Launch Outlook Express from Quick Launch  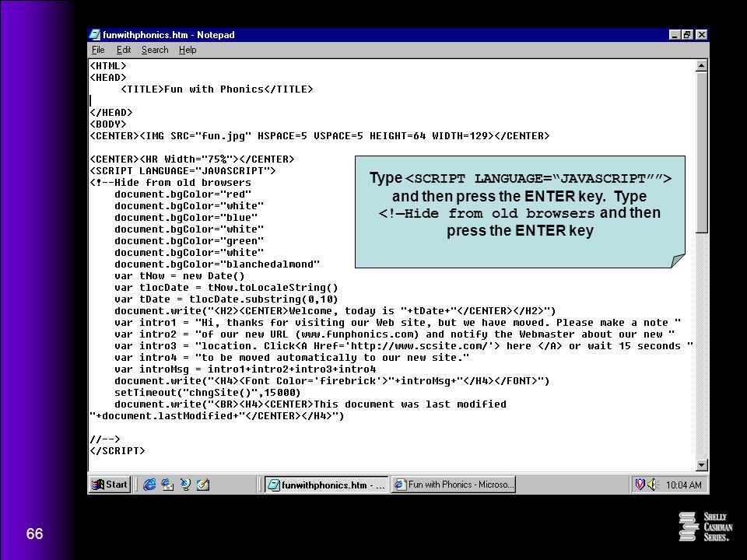[x=167, y=485]
